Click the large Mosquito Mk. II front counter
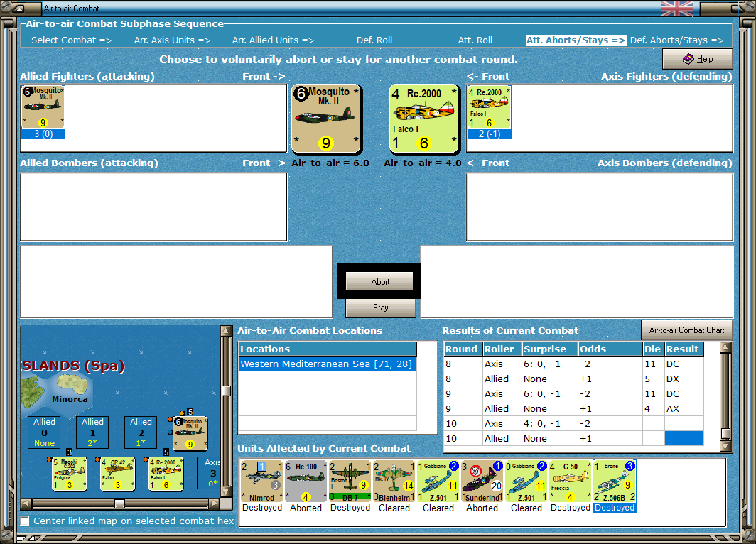756x544 pixels. 326,119
